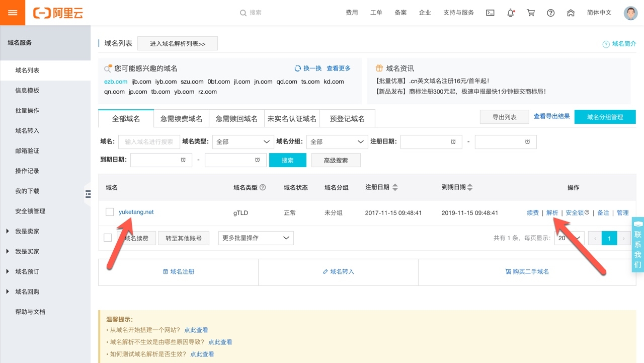Open the notification bell

(x=511, y=13)
